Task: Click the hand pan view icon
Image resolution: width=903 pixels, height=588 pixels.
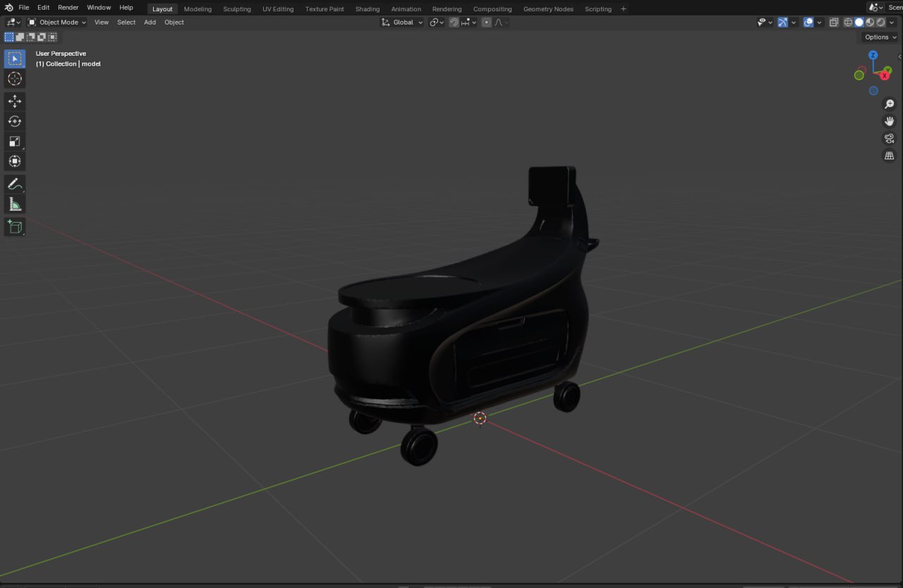Action: click(889, 121)
